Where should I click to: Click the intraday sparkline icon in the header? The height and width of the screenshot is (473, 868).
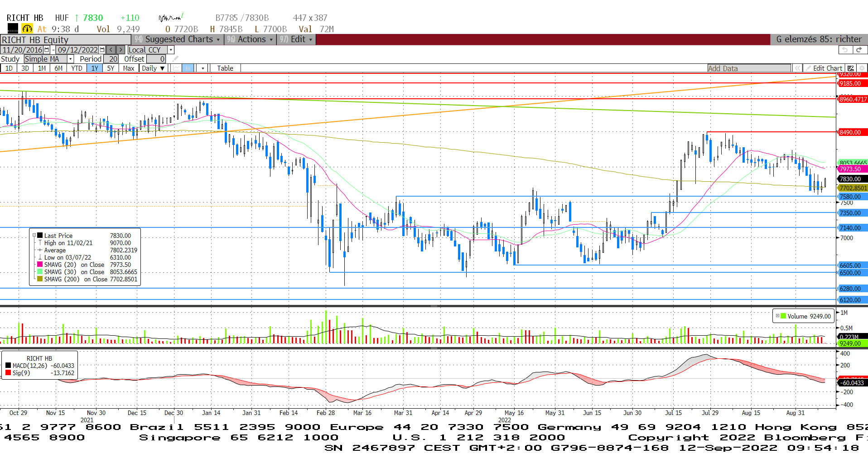coord(171,18)
